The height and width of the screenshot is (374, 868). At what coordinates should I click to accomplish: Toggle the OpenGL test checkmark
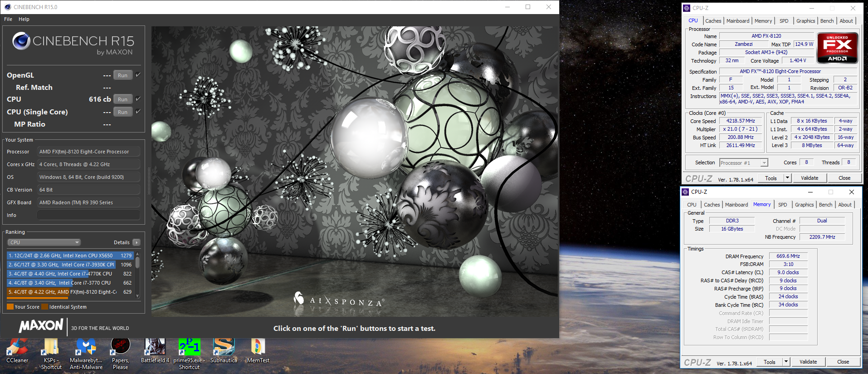click(138, 75)
